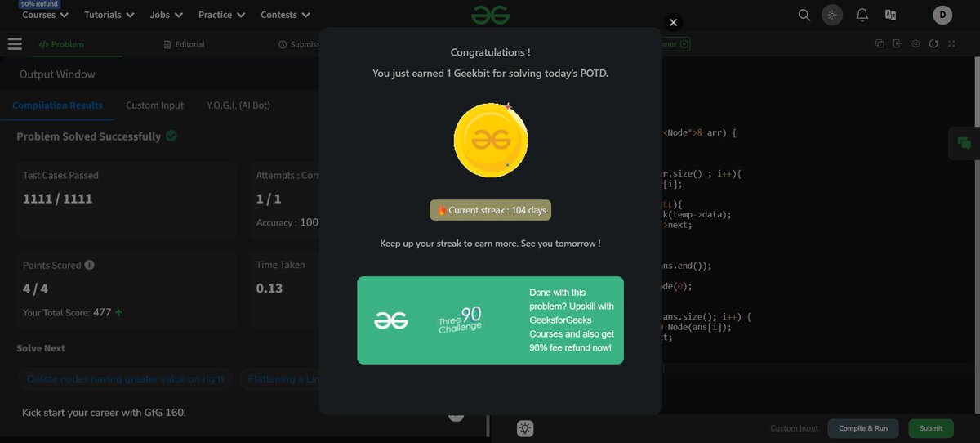Click the Geekbit gold coin image
The width and height of the screenshot is (980, 443).
point(491,141)
